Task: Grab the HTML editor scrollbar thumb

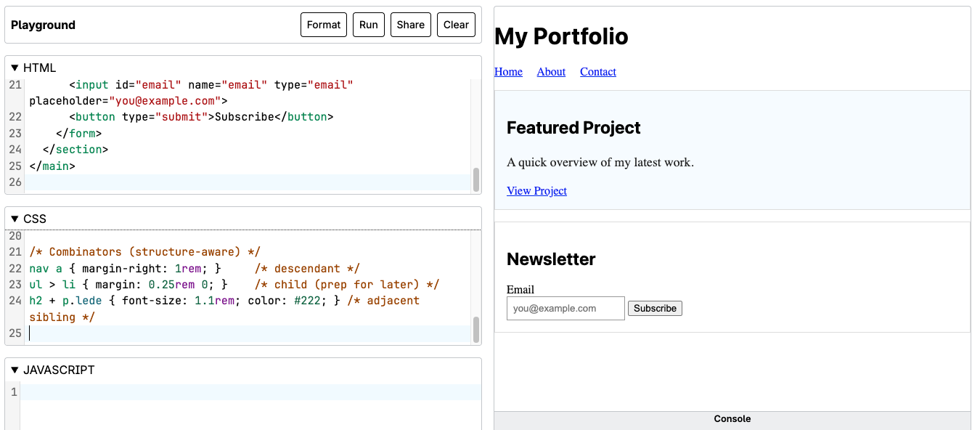Action: pyautogui.click(x=476, y=179)
